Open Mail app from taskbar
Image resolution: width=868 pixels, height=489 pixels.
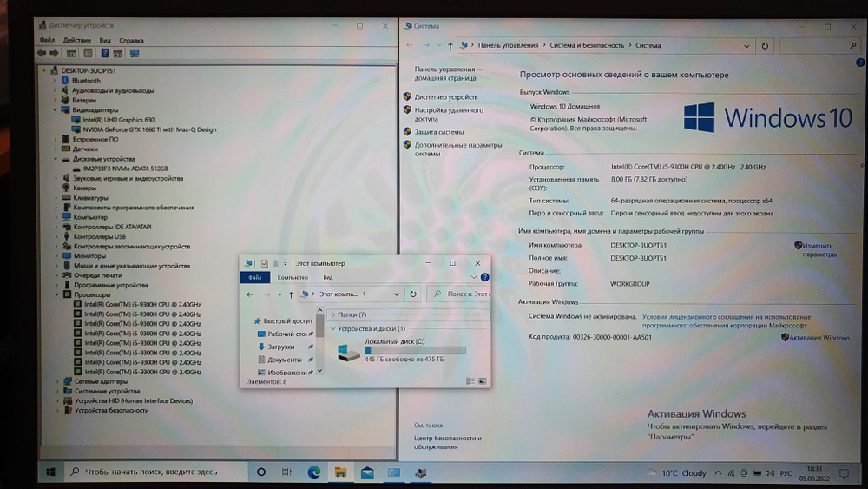point(367,473)
